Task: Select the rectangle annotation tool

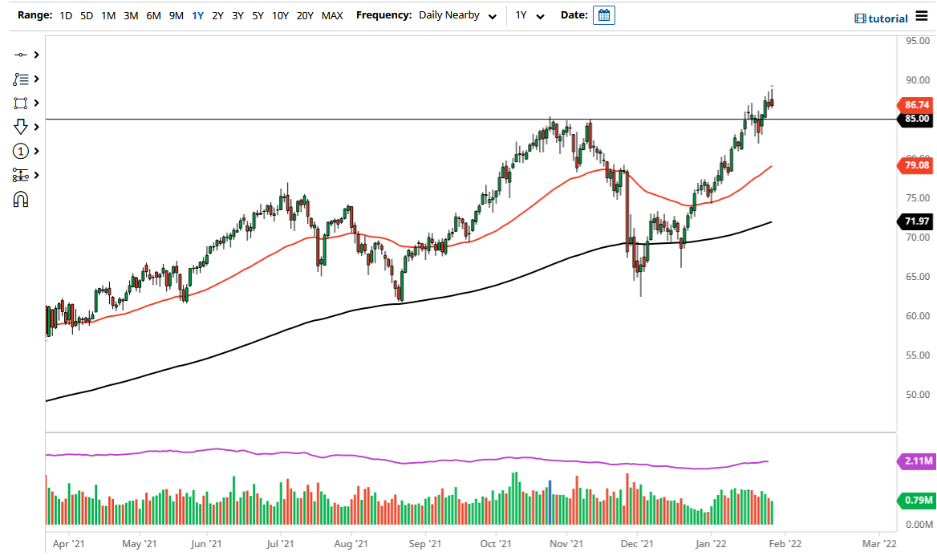Action: point(22,103)
